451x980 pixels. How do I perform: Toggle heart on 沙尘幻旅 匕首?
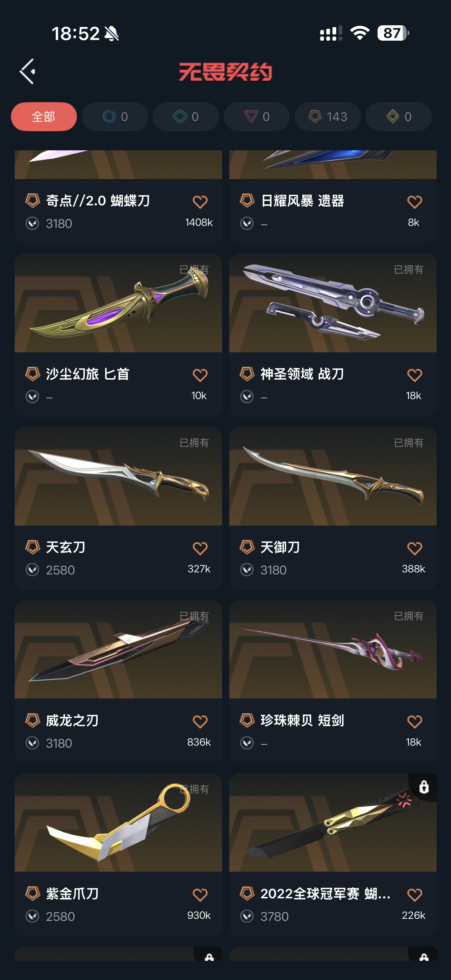point(200,375)
